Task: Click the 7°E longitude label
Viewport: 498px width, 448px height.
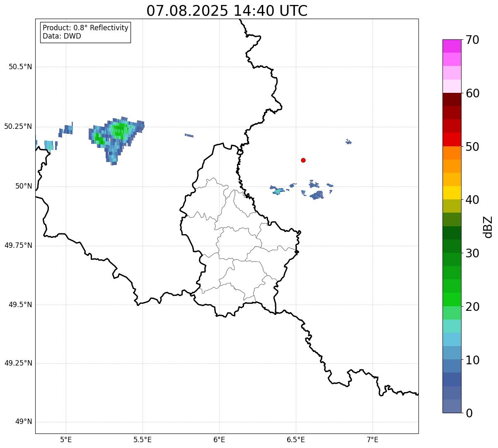Action: point(372,439)
